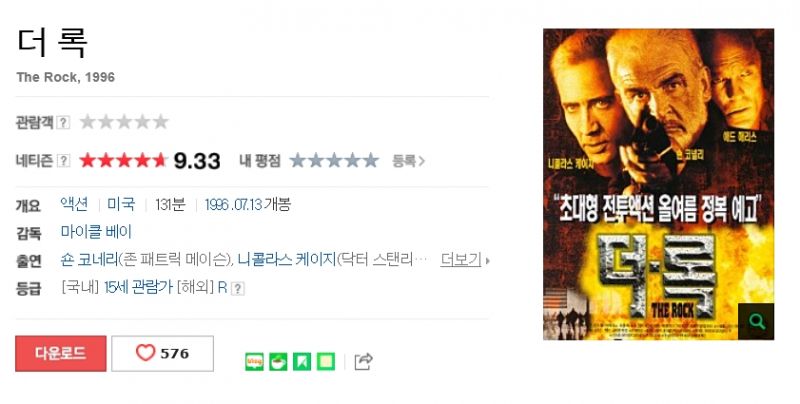Screen dimensions: 800x404
Task: Like the movie with the heart button
Action: click(x=162, y=354)
